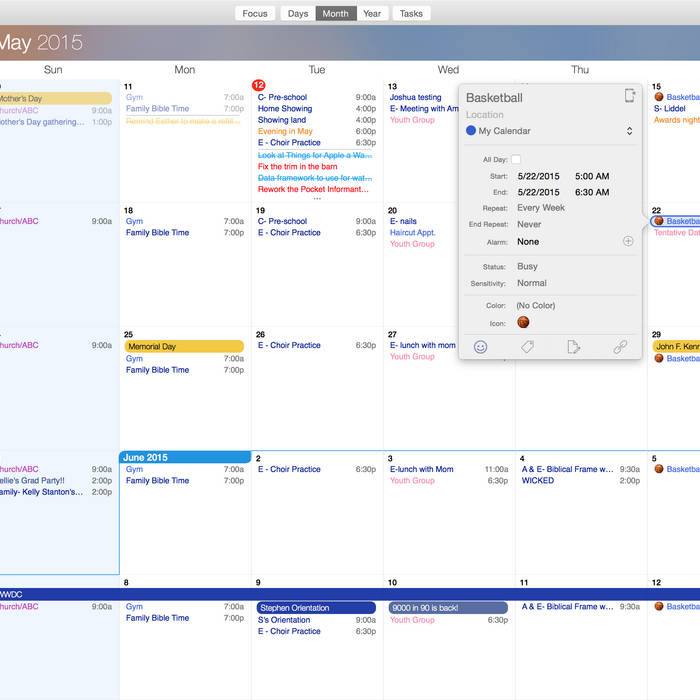Screen dimensions: 700x700
Task: Open the Tasks view
Action: coord(411,14)
